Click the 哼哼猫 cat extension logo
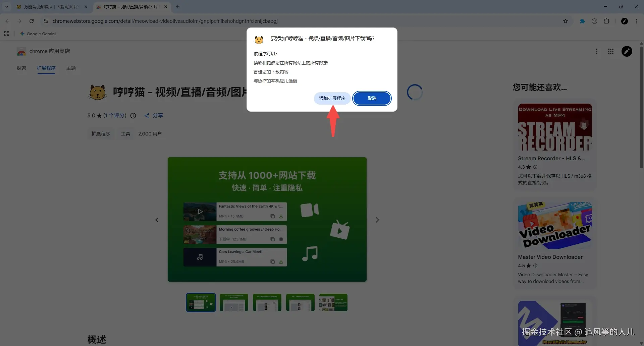 (x=98, y=92)
